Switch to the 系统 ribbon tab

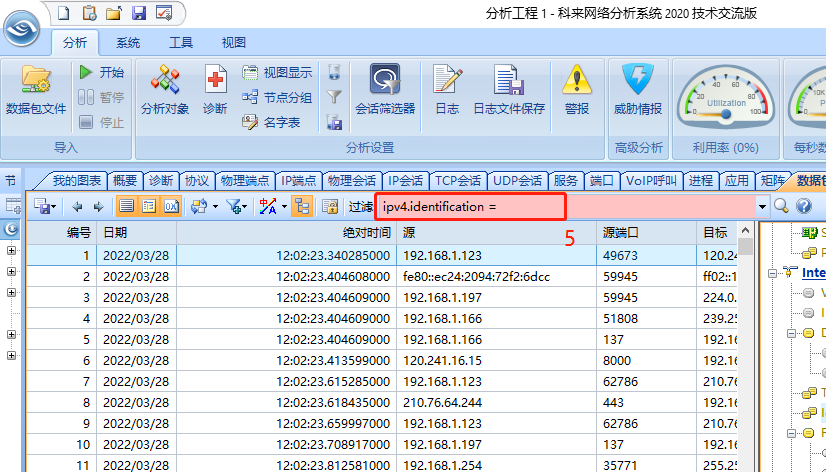[128, 43]
